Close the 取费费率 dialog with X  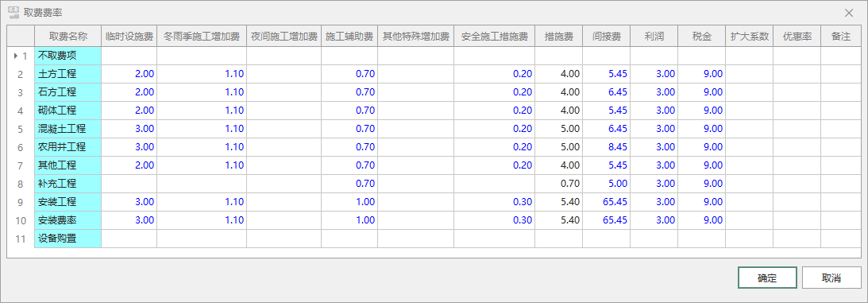(849, 13)
